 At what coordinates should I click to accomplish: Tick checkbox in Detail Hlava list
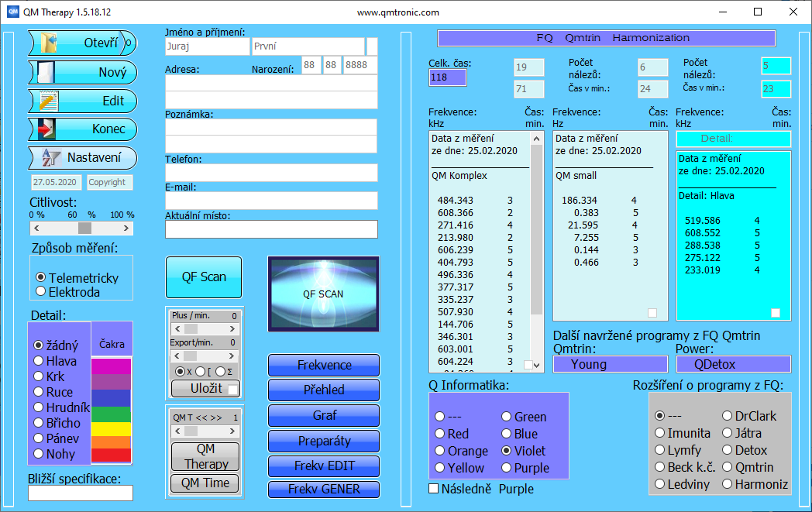click(776, 313)
